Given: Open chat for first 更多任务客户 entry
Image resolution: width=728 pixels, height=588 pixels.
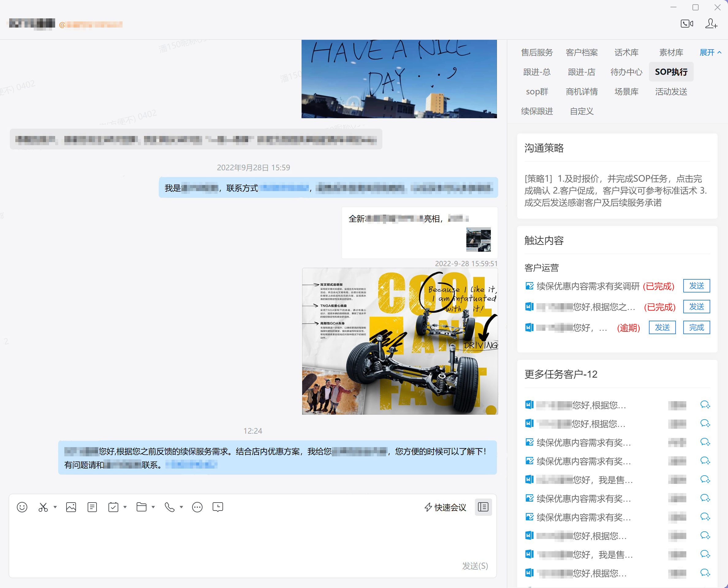Looking at the screenshot, I should (x=705, y=405).
